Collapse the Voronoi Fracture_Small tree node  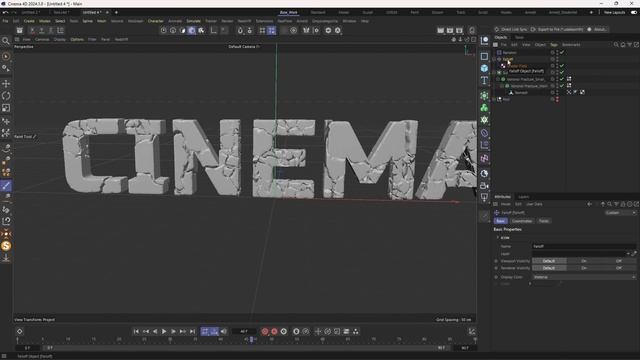click(498, 79)
